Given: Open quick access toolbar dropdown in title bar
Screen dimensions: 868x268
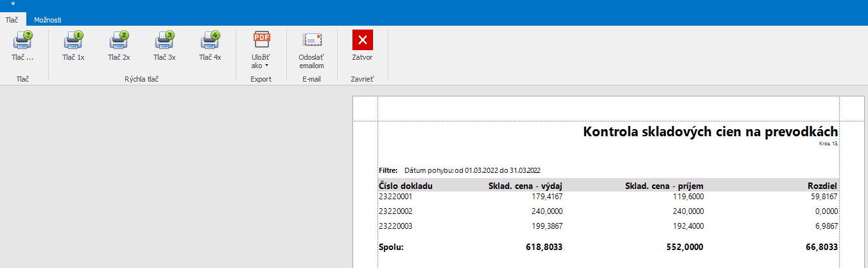Looking at the screenshot, I should click(13, 4).
